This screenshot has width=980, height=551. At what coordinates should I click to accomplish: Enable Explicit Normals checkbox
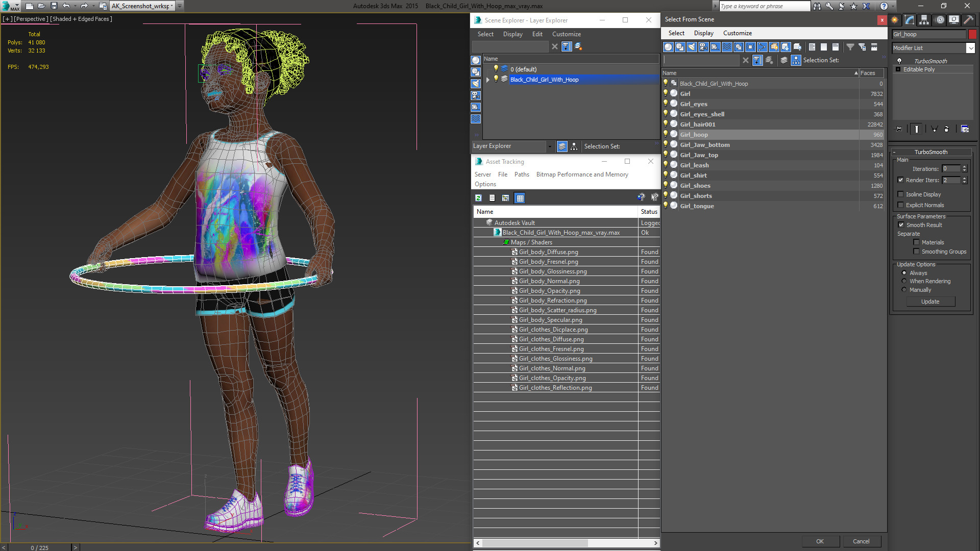click(x=900, y=205)
